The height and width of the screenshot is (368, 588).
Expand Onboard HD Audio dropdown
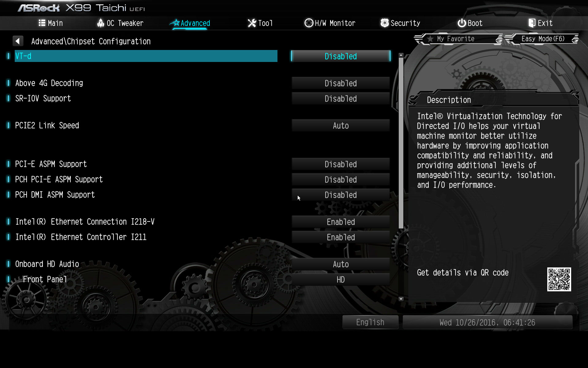(x=340, y=264)
